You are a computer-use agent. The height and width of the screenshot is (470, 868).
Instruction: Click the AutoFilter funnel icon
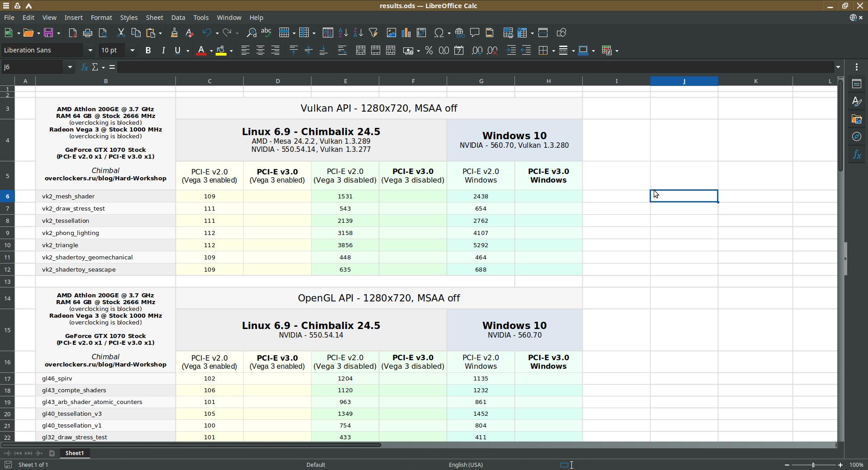373,33
